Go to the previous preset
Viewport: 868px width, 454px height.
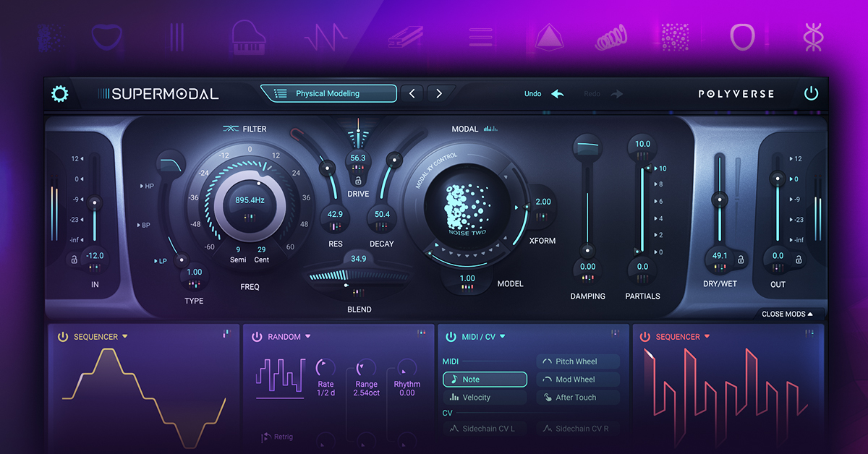pyautogui.click(x=412, y=93)
